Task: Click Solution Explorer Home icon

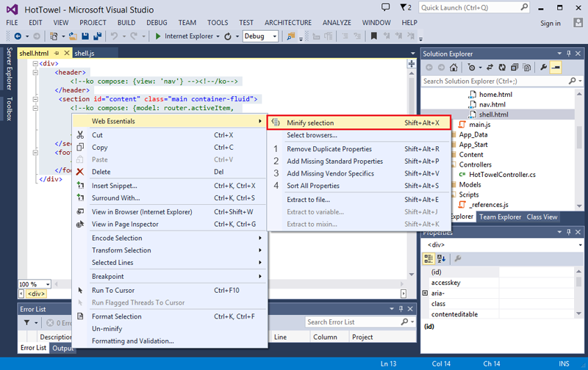Action: click(453, 68)
